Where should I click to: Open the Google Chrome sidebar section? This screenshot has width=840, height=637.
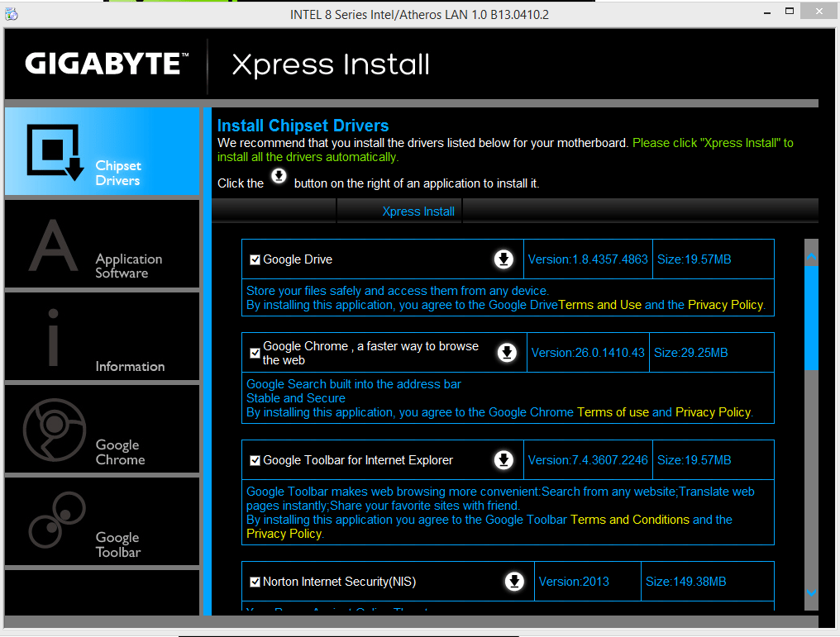click(102, 430)
